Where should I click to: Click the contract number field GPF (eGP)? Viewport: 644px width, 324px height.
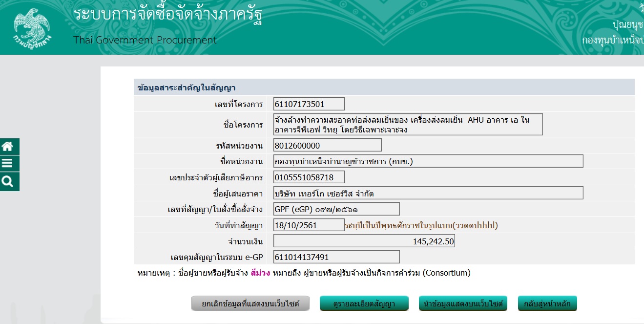pyautogui.click(x=336, y=209)
